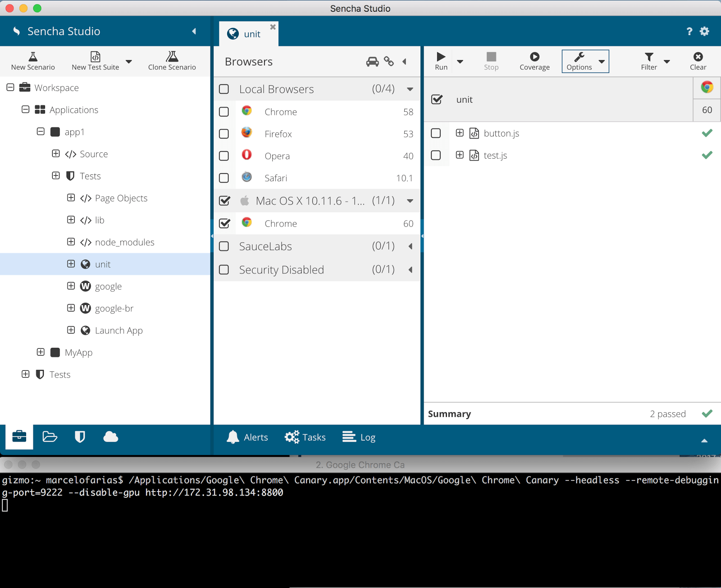Expand the Source tree node
The width and height of the screenshot is (721, 588).
pyautogui.click(x=56, y=153)
